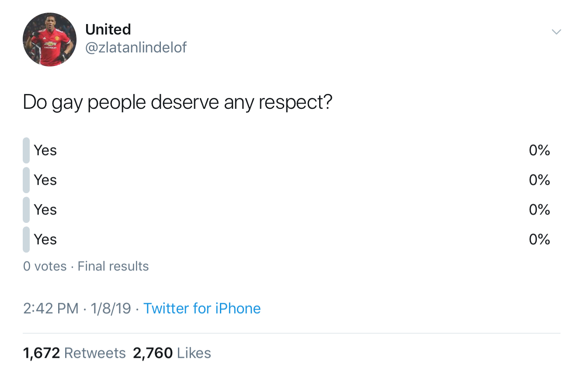The height and width of the screenshot is (371, 588).
Task: View the 1,672 Retweets list
Action: pyautogui.click(x=74, y=353)
